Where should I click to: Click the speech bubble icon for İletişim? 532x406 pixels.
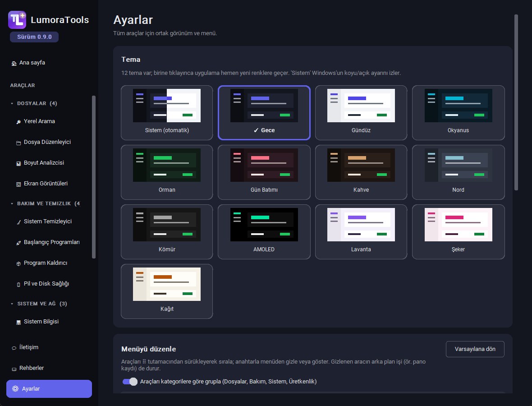[14, 348]
